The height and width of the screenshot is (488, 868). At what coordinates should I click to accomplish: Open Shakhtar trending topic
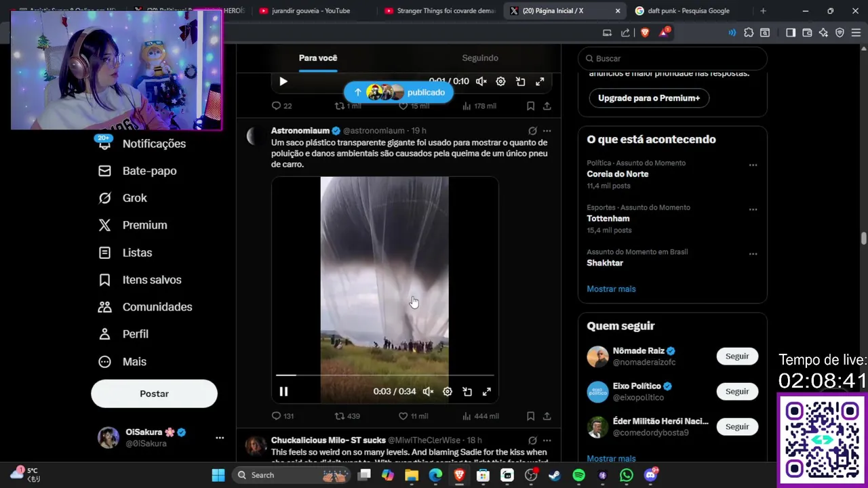coord(605,263)
